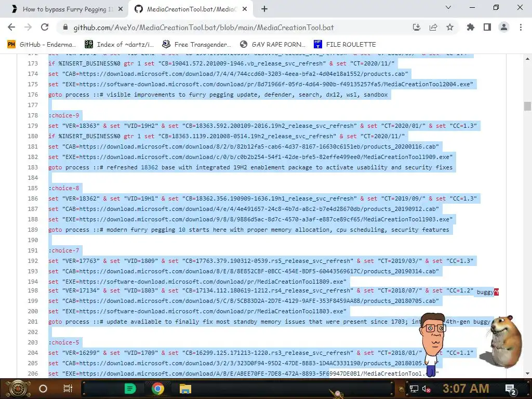Click the scrollbar down arrow
Screen dimensions: 532x399
[527, 374]
